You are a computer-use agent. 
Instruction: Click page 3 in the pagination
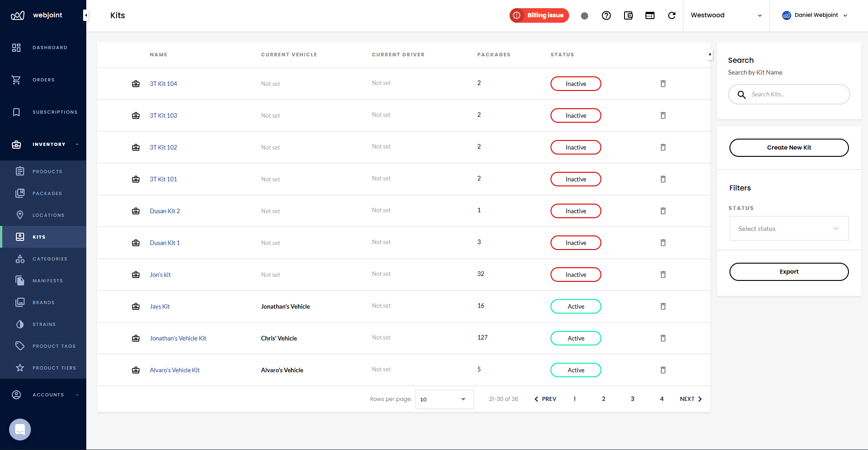(633, 399)
